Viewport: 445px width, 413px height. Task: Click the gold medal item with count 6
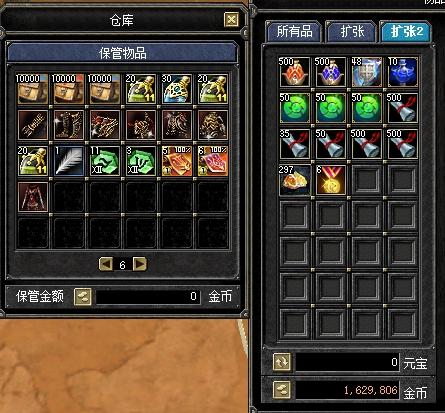[x=331, y=180]
